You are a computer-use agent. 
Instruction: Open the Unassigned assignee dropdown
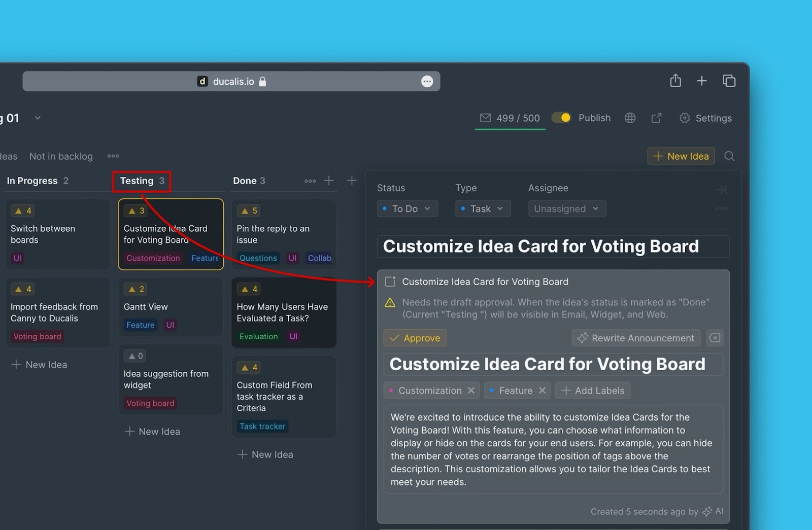pos(566,209)
